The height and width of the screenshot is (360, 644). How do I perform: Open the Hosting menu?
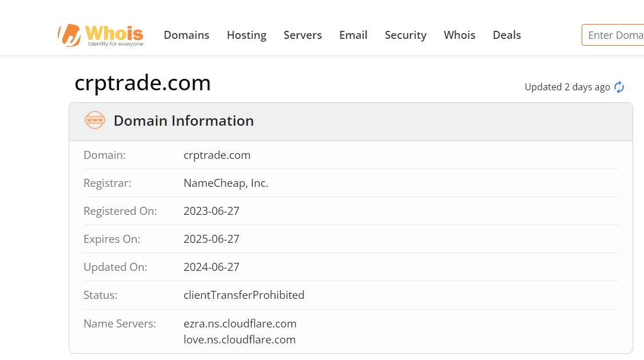pyautogui.click(x=247, y=35)
